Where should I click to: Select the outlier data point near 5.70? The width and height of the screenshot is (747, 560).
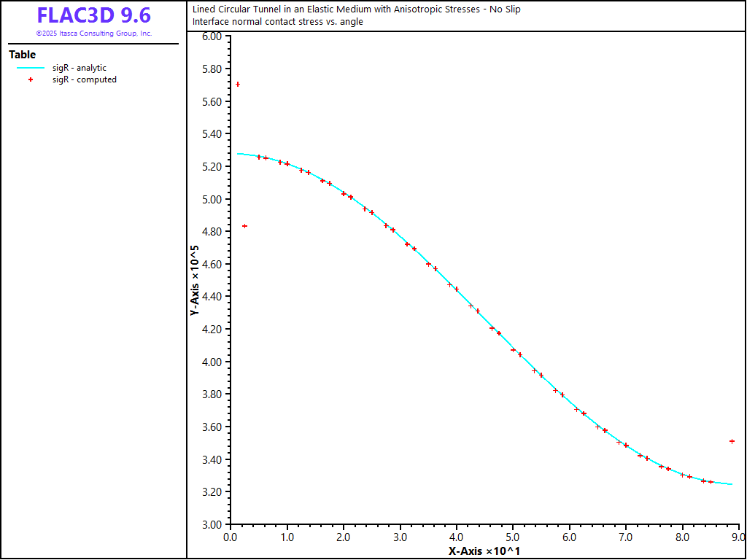238,85
